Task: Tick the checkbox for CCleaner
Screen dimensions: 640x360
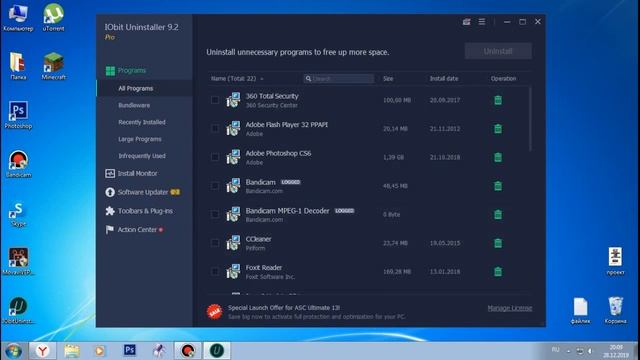Action: (215, 243)
